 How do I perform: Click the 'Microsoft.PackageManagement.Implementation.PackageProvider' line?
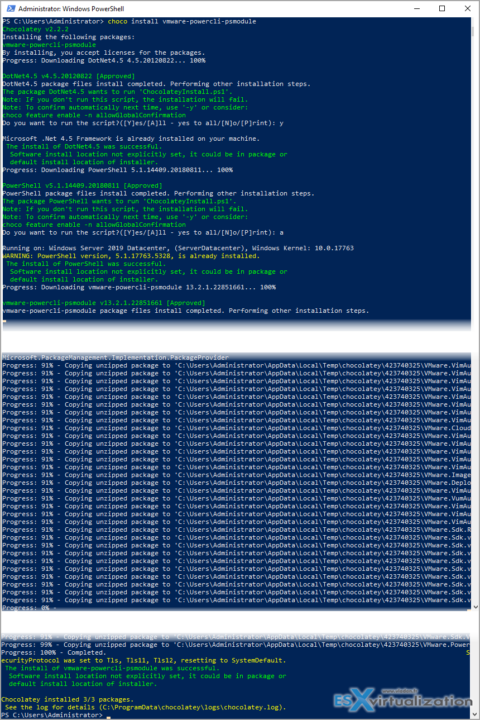115,357
